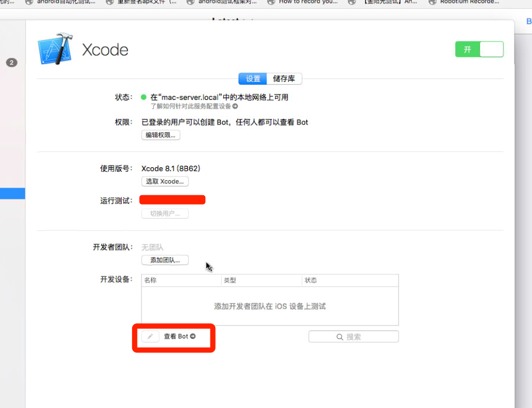Switch to the 储存库 tab

pyautogui.click(x=284, y=79)
